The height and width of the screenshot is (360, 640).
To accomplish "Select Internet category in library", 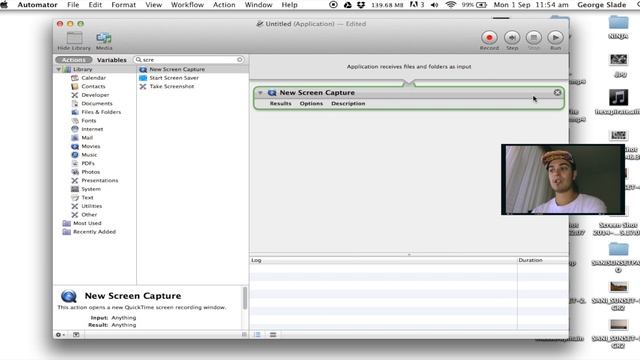I will coord(92,129).
